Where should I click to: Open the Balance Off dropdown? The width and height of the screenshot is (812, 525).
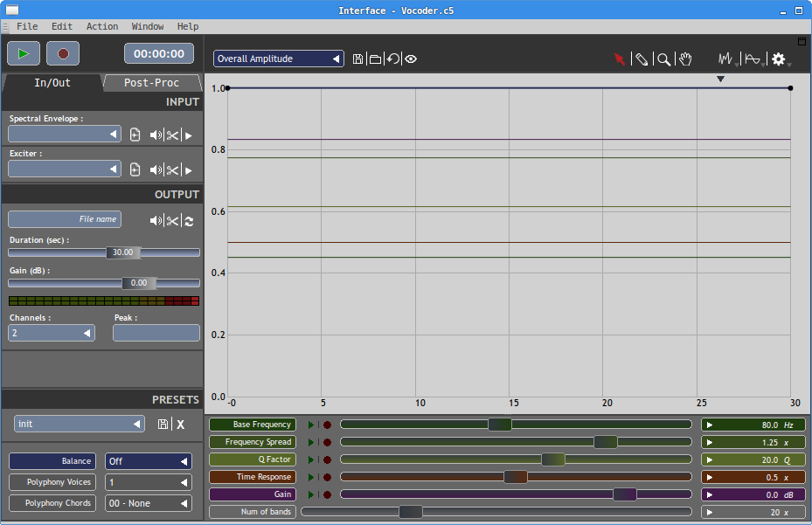pyautogui.click(x=149, y=461)
